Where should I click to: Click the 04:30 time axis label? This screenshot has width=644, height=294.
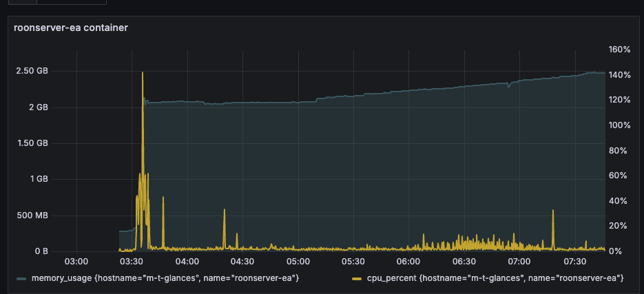click(x=242, y=261)
